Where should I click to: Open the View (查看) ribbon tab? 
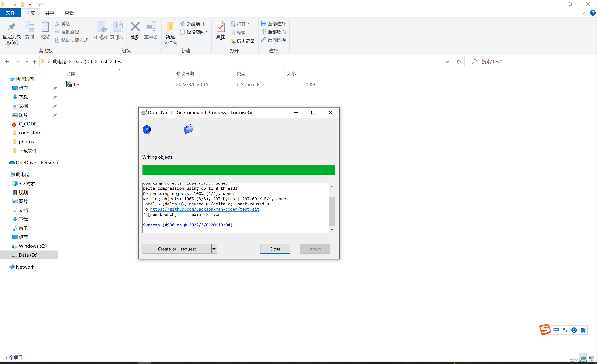[x=69, y=13]
